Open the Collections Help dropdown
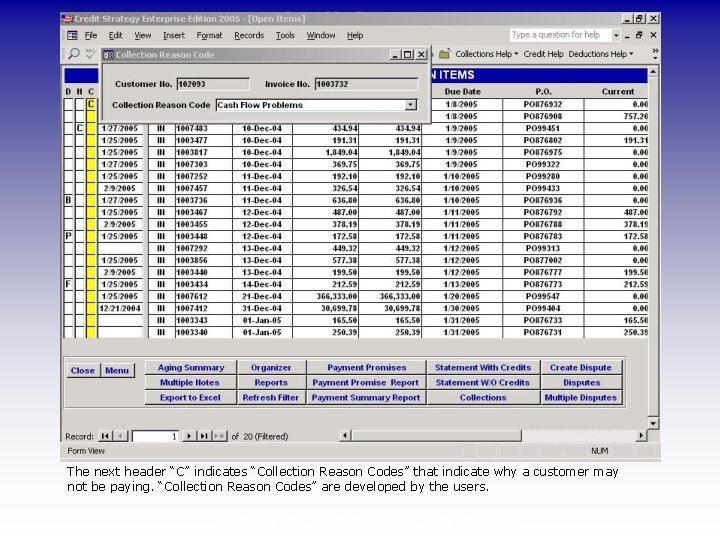720x540 pixels. tap(487, 54)
